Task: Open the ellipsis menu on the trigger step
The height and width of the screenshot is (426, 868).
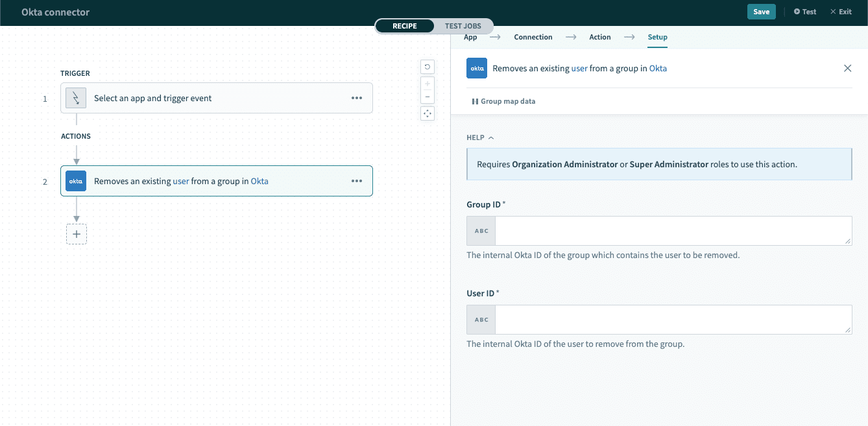Action: click(x=356, y=98)
